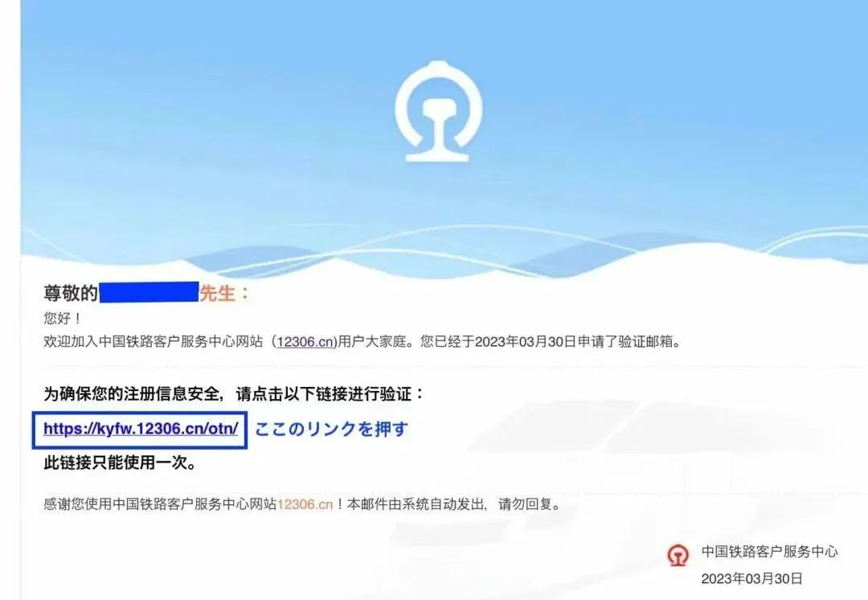Click the 尊敬的 greeting text
Screen dimensions: 868x600
(x=71, y=293)
